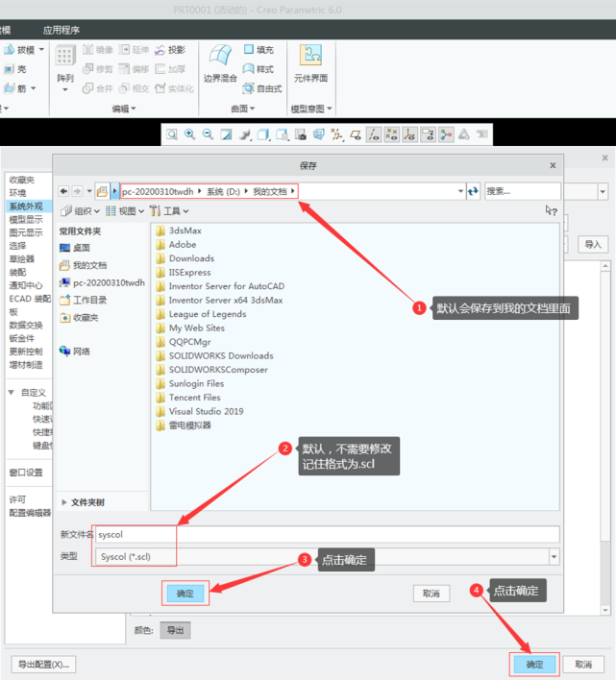Open the Working Directory (工作目录) shortcut
Screen dimensions: 616x680
83,300
